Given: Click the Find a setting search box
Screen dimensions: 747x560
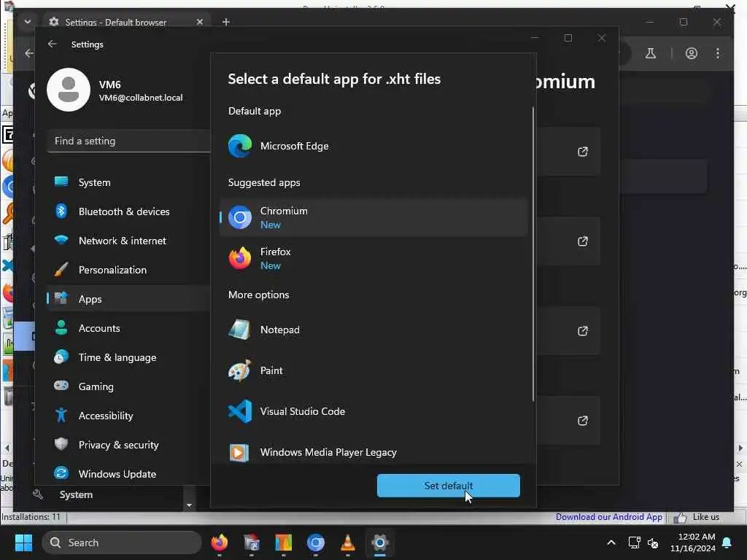Looking at the screenshot, I should (128, 141).
